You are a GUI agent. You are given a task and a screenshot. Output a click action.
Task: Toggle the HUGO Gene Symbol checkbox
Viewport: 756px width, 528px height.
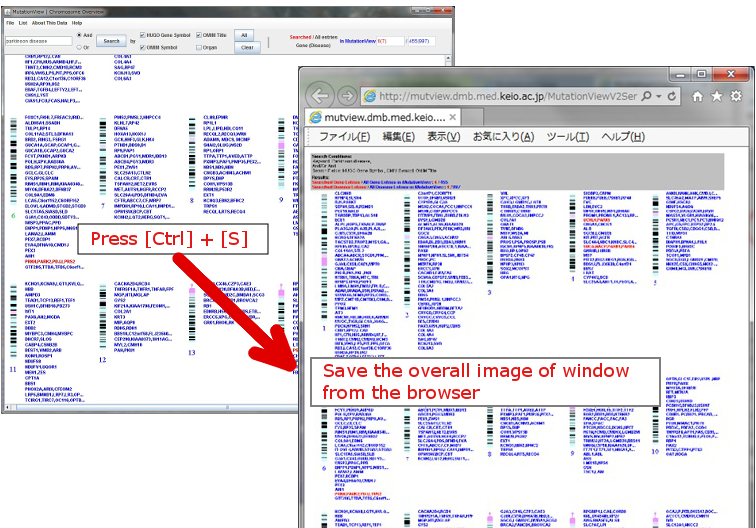click(x=140, y=35)
